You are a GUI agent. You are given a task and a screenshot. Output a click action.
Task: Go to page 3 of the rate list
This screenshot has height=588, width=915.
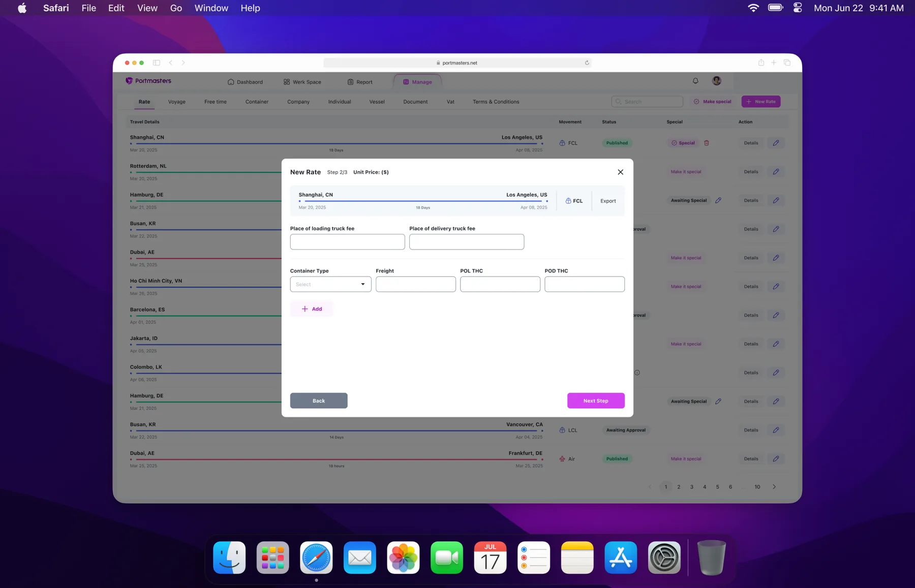[691, 487]
